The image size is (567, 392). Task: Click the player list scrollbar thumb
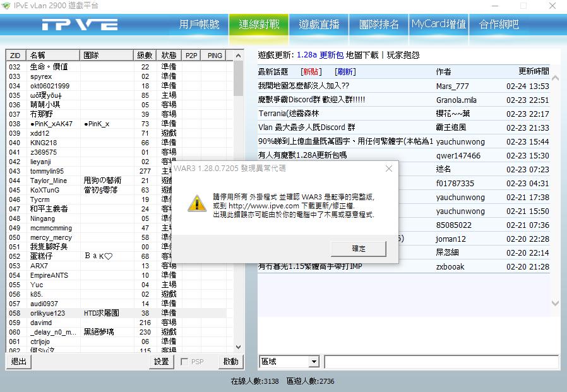point(238,78)
